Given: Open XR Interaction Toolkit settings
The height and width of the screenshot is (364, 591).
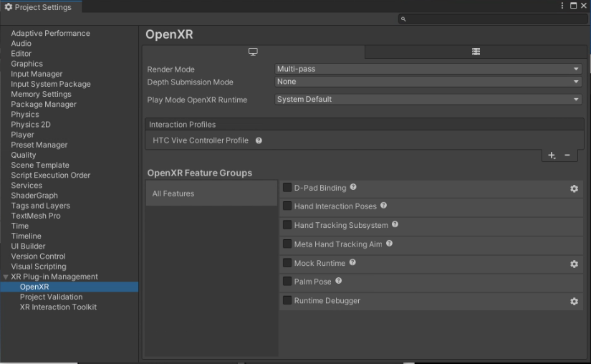Looking at the screenshot, I should (58, 307).
